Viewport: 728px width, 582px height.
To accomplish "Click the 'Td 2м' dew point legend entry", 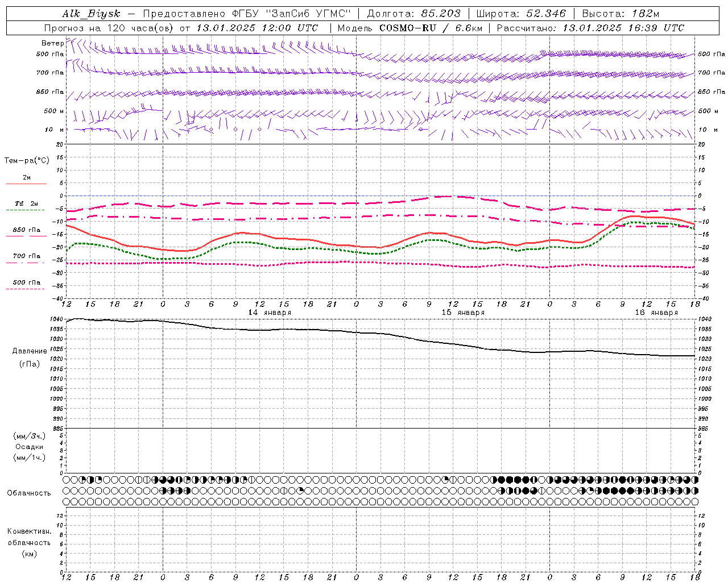I will tap(27, 203).
